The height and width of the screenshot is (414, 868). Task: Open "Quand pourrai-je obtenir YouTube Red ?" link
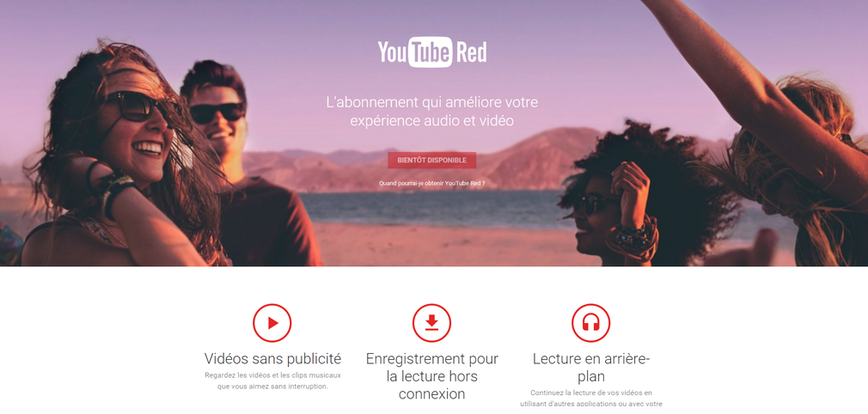[431, 183]
